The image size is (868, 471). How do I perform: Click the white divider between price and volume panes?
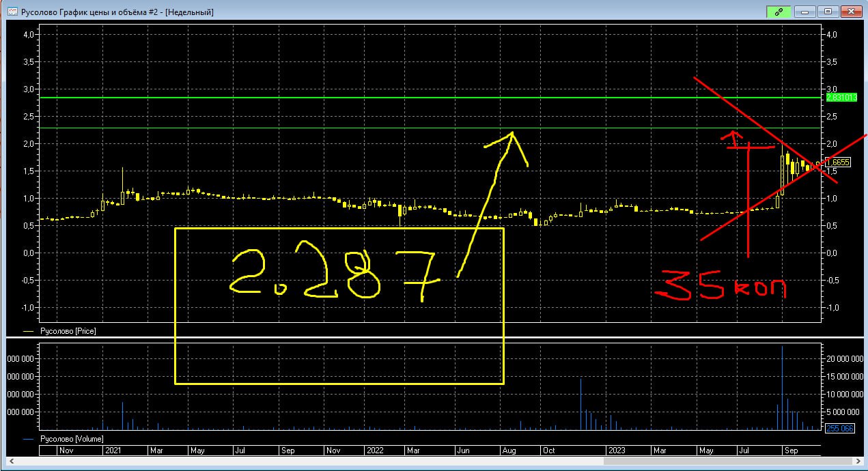pyautogui.click(x=410, y=337)
